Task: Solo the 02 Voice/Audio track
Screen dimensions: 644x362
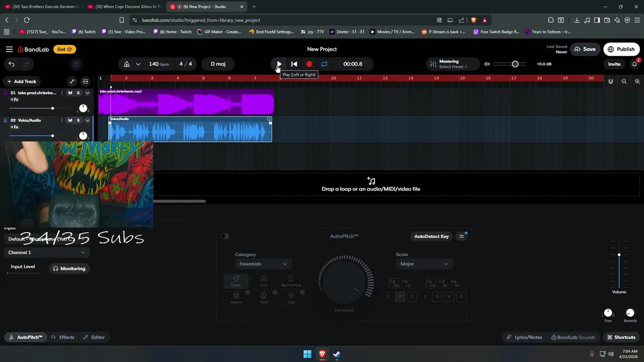Action: click(78, 120)
